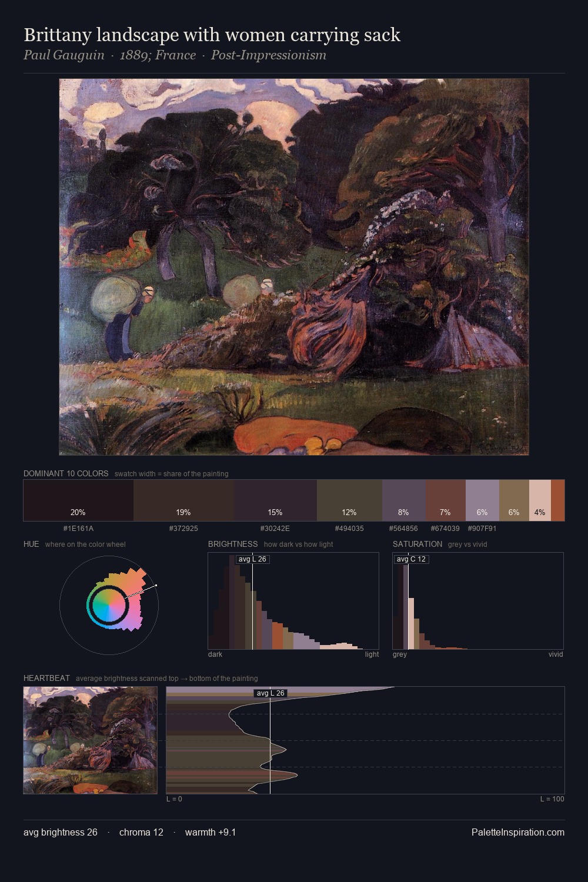Click the hex code label '#907F91'
588x882 pixels.
coord(482,529)
